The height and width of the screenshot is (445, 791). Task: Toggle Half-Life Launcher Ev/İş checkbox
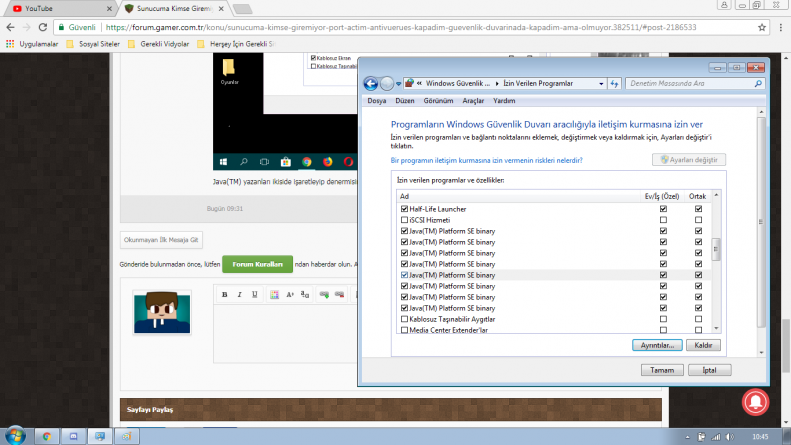[663, 209]
